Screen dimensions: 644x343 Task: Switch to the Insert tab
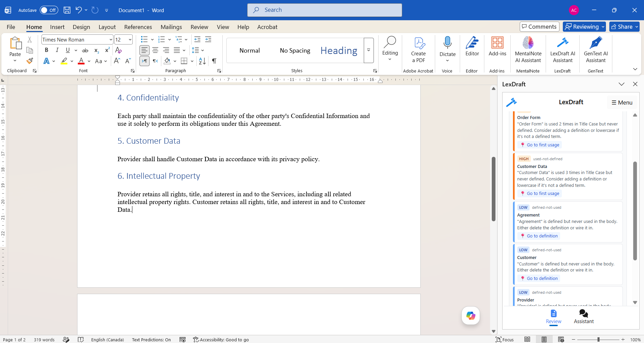[57, 27]
